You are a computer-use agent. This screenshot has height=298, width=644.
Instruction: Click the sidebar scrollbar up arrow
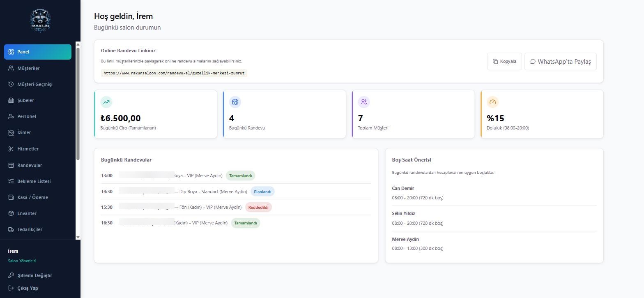coord(78,44)
